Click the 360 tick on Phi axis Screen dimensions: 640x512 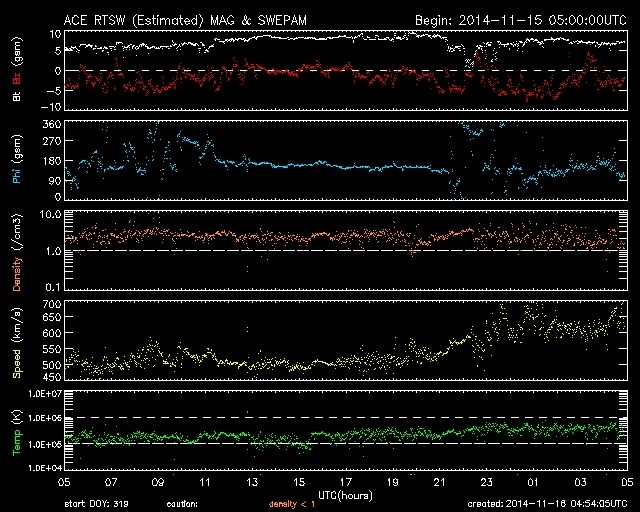click(x=47, y=124)
